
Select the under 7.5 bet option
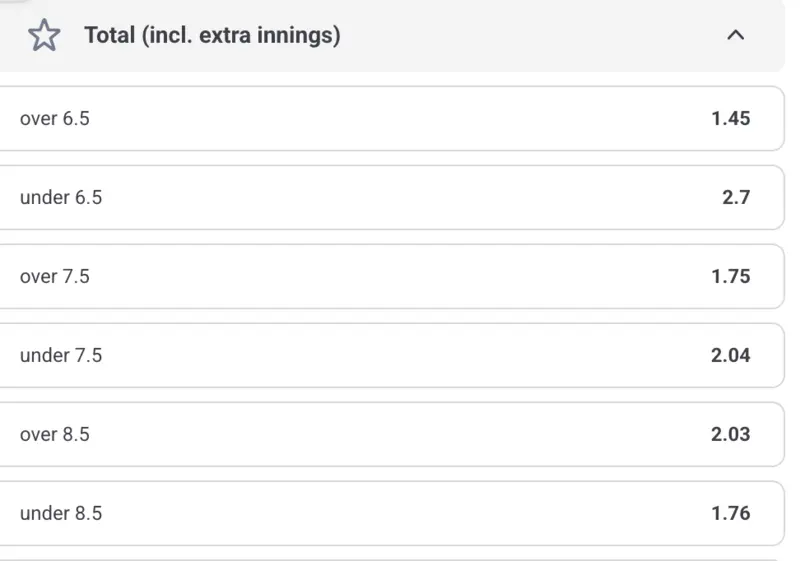tap(390, 355)
